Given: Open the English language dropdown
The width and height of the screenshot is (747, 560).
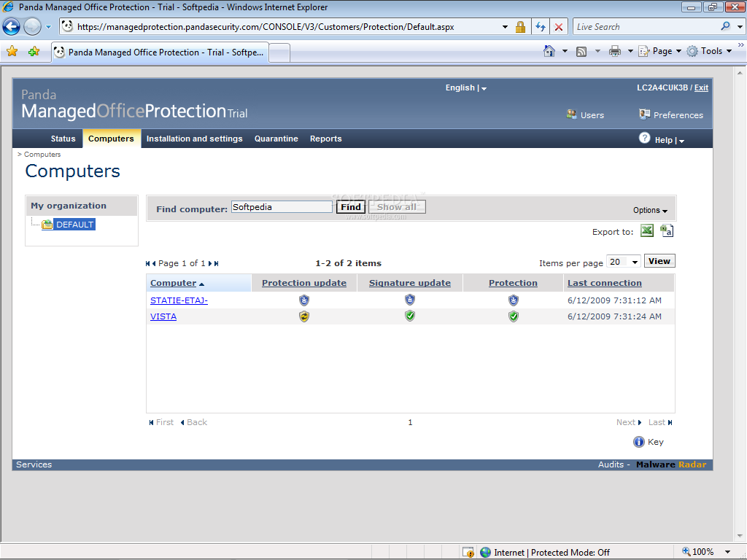Looking at the screenshot, I should [466, 87].
